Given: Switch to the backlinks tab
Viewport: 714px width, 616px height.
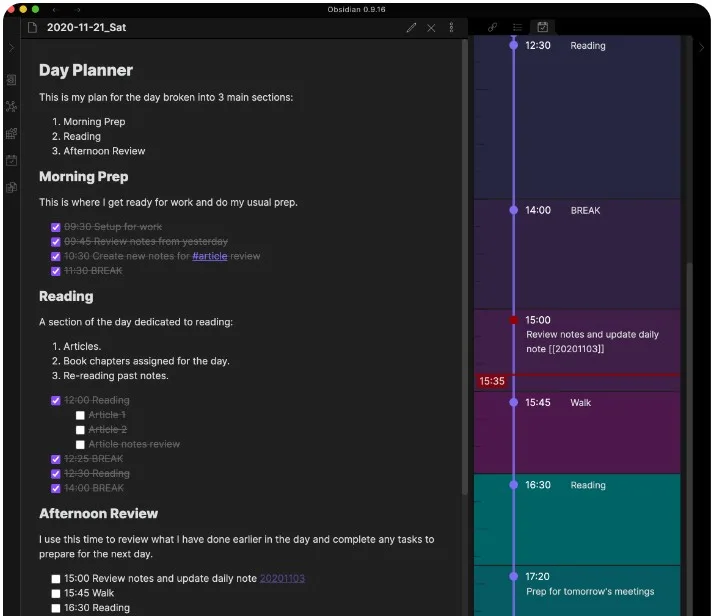Looking at the screenshot, I should 492,27.
